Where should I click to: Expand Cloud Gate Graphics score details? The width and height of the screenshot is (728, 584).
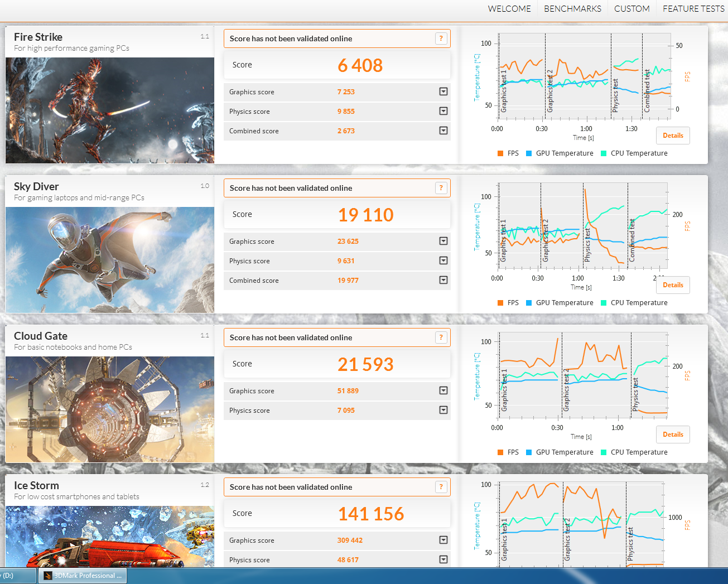pos(443,390)
